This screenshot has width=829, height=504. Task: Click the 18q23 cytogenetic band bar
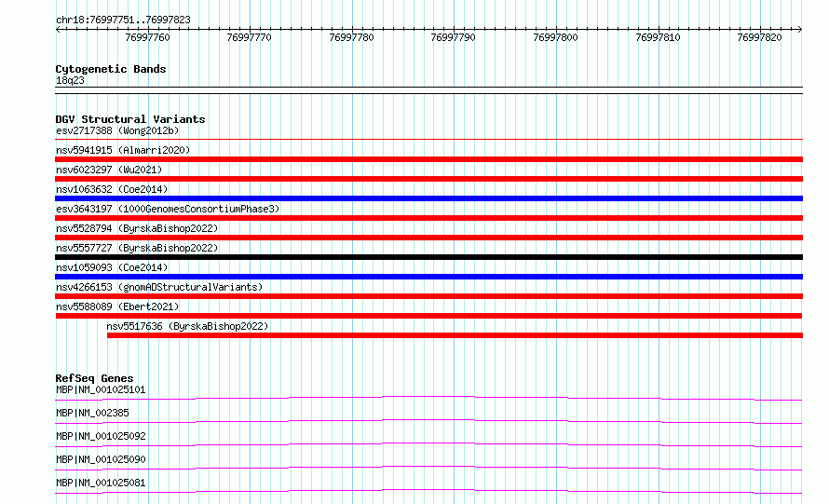coord(428,90)
